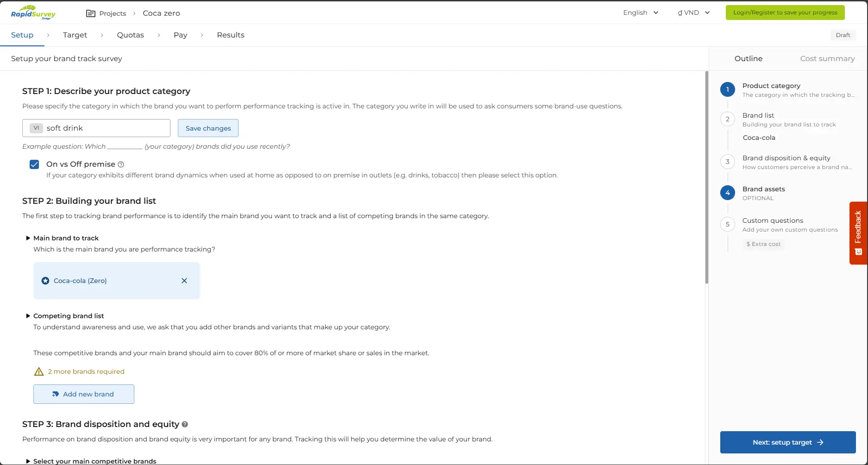Collapse the Competing brand list section

pyautogui.click(x=28, y=316)
